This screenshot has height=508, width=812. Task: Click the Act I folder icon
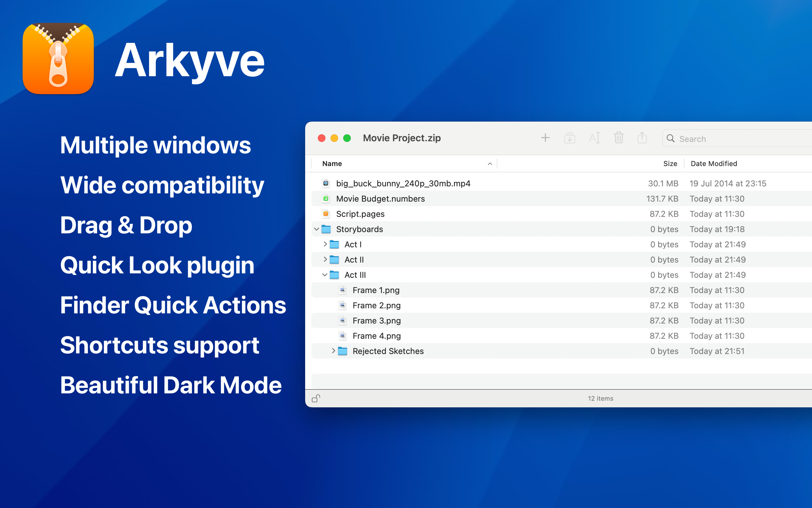(334, 244)
